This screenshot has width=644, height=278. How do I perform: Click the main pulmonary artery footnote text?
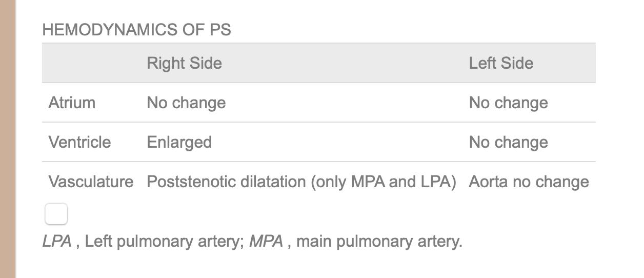[x=379, y=241]
